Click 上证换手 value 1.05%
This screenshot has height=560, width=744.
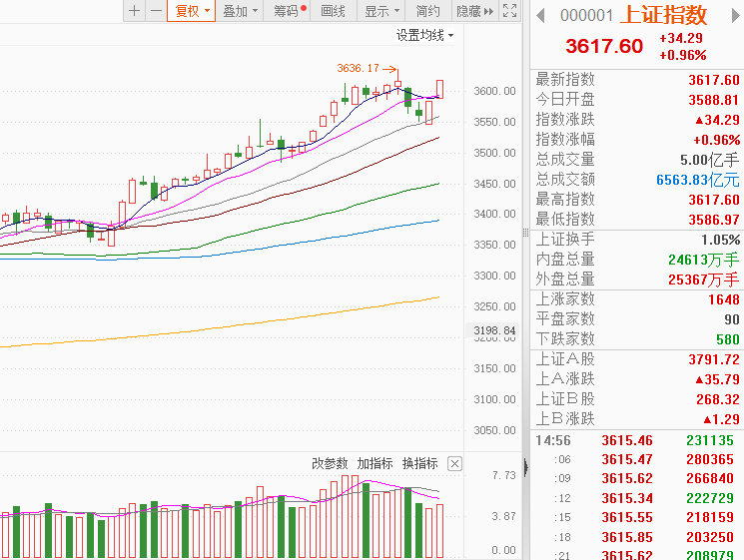click(x=721, y=240)
